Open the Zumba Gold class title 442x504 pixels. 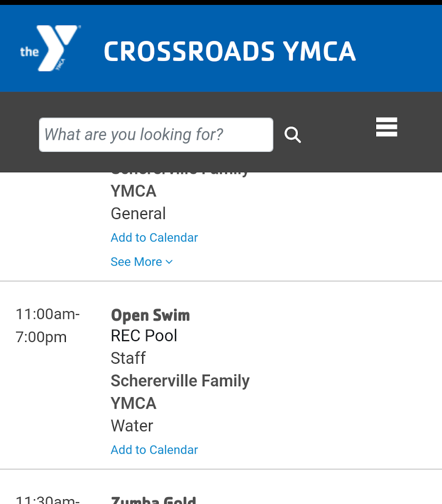153,500
